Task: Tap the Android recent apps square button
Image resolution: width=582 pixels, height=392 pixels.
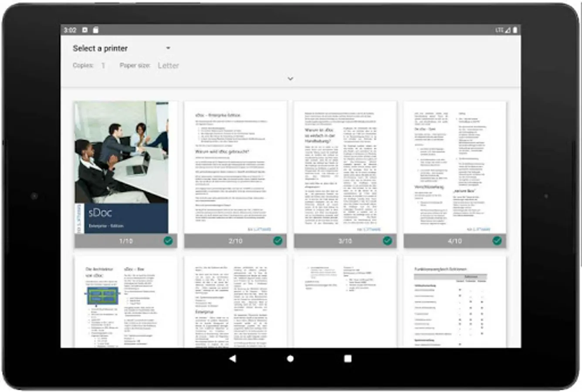Action: tap(348, 358)
